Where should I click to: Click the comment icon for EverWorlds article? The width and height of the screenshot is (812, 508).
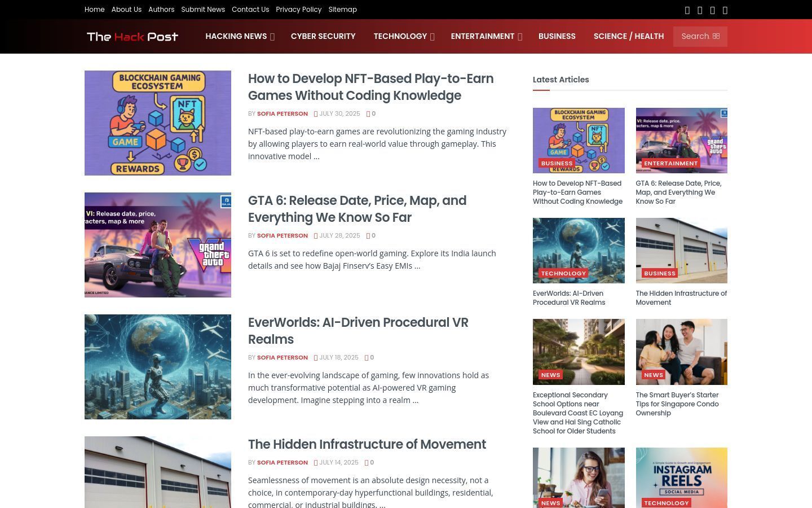(367, 358)
